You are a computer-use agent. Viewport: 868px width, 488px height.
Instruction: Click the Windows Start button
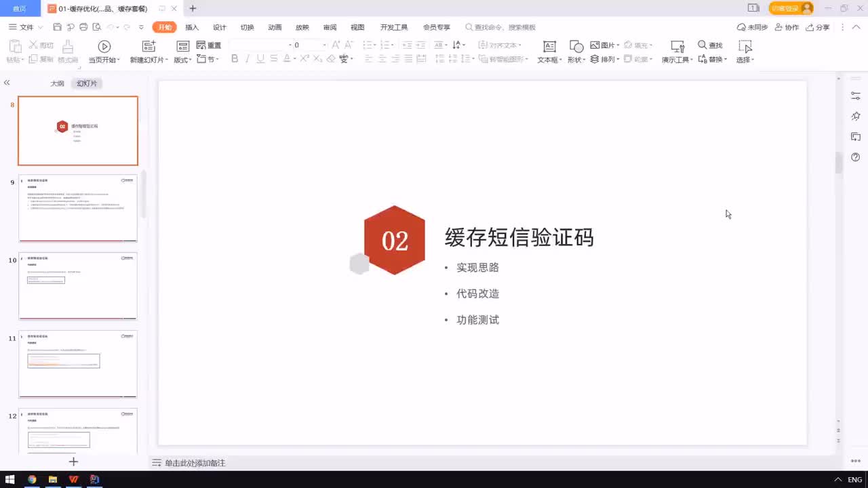pyautogui.click(x=9, y=479)
